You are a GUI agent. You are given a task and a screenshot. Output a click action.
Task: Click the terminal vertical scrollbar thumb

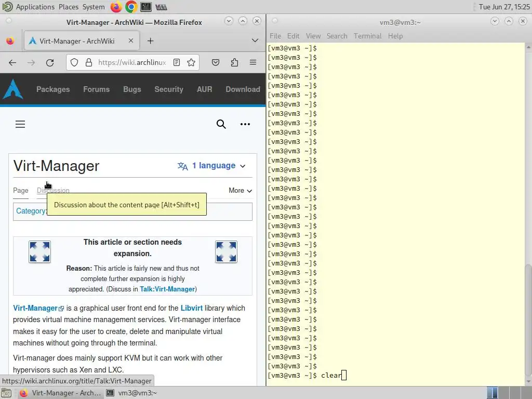[x=528, y=320]
